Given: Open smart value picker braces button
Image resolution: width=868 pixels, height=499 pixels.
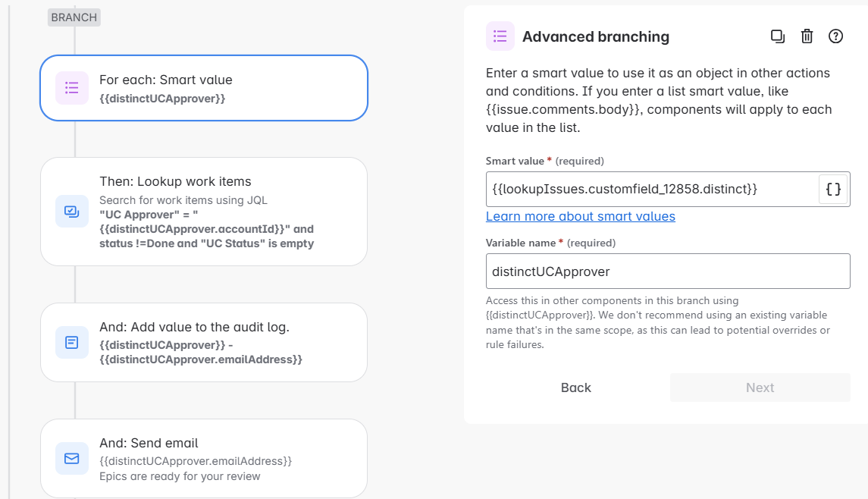Looking at the screenshot, I should pos(833,190).
